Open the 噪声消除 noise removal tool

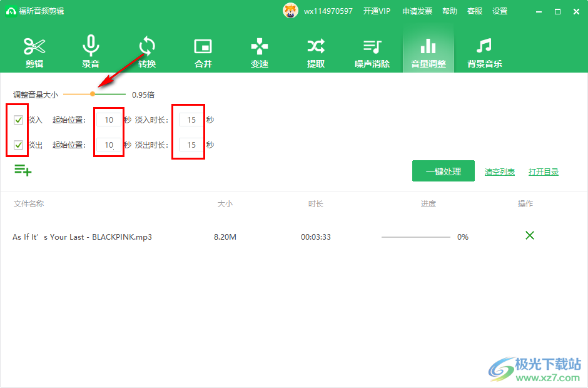click(372, 52)
